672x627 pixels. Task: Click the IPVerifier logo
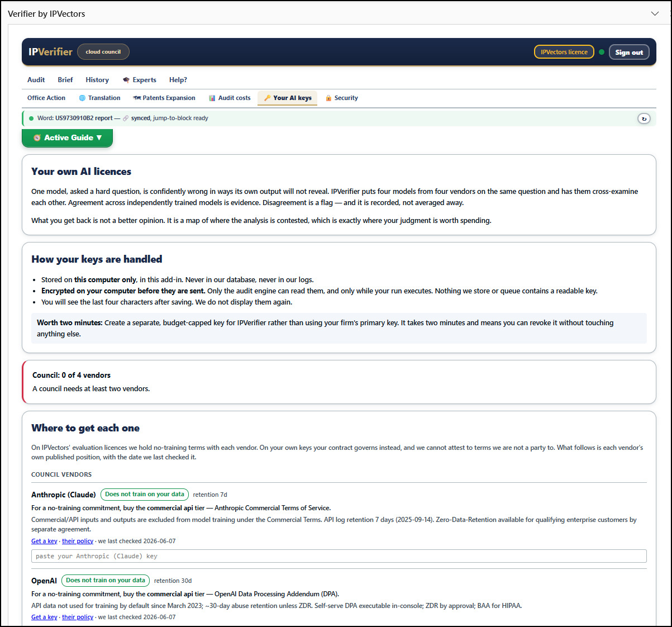(x=50, y=52)
